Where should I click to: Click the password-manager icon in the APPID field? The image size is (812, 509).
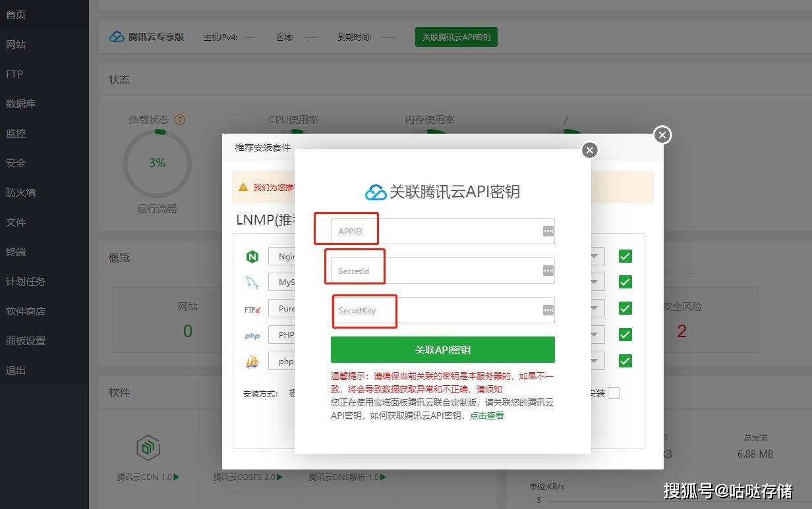(x=548, y=231)
